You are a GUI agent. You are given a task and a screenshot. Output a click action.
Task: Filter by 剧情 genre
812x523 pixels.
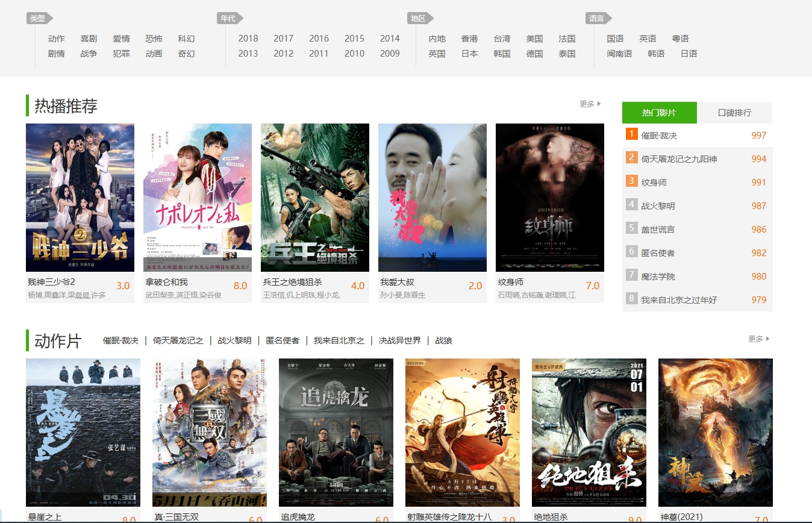click(x=57, y=54)
